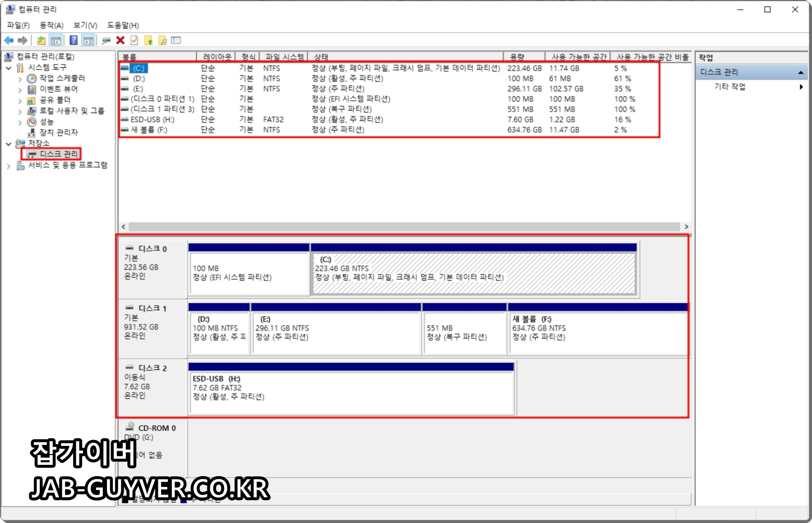
Task: Click the back navigation arrow in the toolbar
Action: (9, 40)
